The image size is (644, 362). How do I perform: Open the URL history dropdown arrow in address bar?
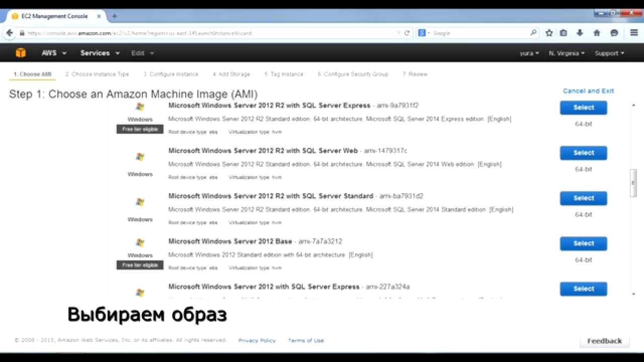399,33
